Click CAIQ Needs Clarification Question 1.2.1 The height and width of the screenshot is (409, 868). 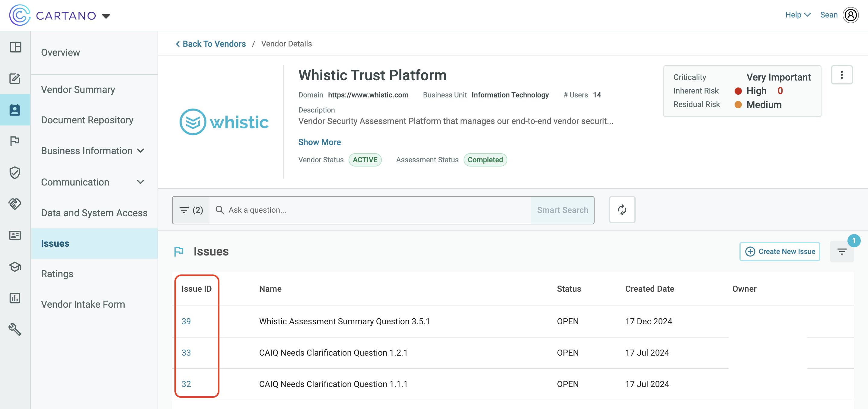pyautogui.click(x=333, y=353)
